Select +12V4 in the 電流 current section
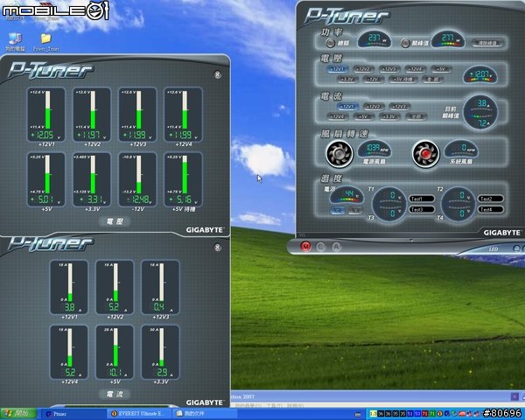 click(x=338, y=116)
